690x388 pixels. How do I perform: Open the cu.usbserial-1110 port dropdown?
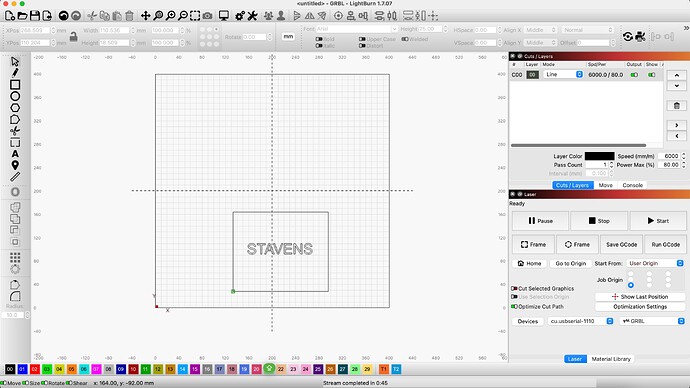(x=581, y=321)
